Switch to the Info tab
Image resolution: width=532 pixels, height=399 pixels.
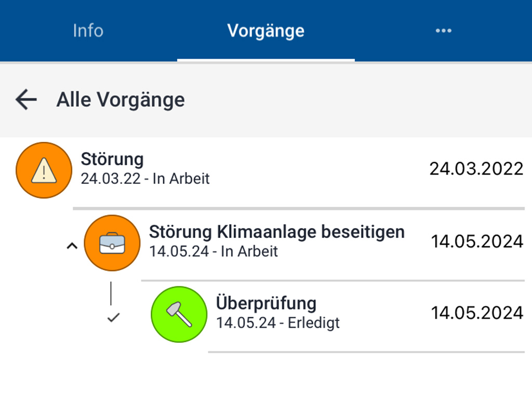pyautogui.click(x=88, y=30)
